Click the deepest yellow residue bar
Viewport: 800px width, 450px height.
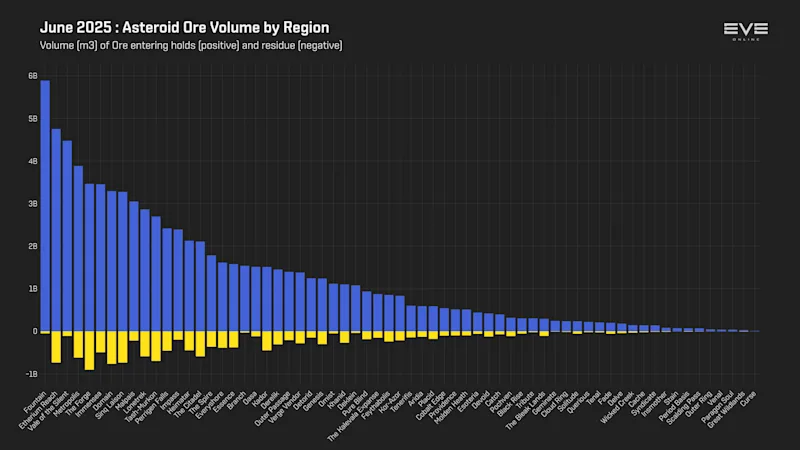pyautogui.click(x=89, y=351)
